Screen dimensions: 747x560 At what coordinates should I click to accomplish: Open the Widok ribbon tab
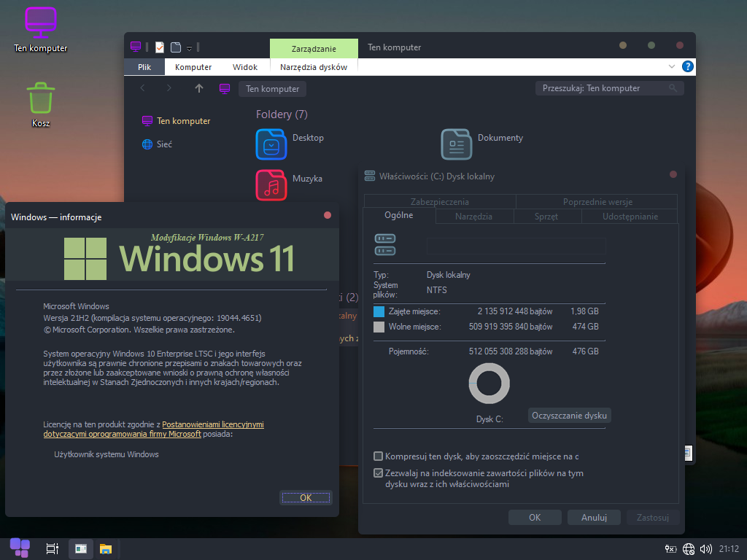tap(245, 67)
